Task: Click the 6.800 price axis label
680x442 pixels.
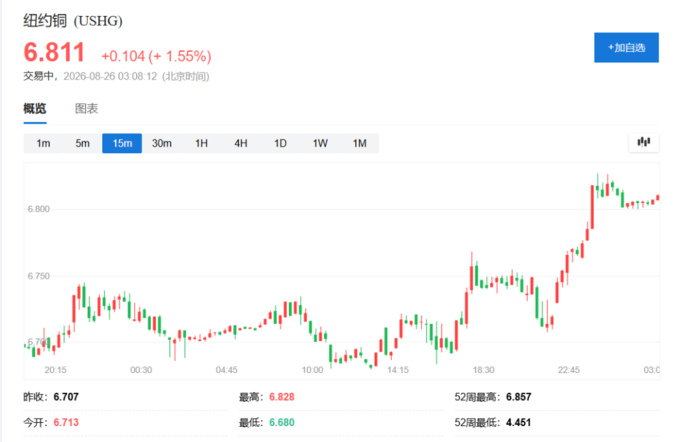Action: click(x=39, y=209)
